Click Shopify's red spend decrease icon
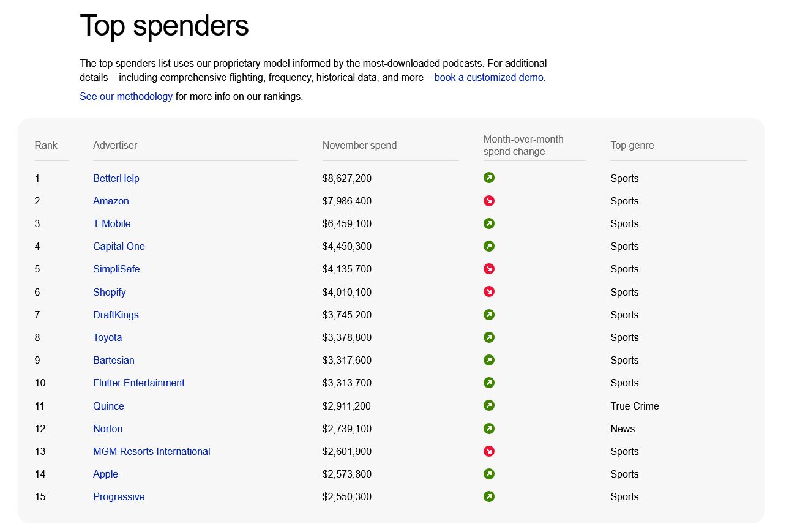The width and height of the screenshot is (789, 532). click(488, 291)
